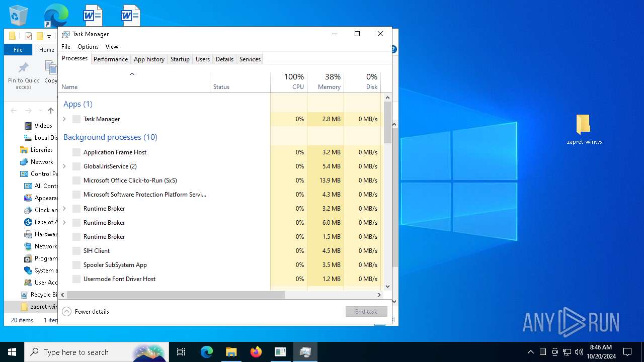Image resolution: width=644 pixels, height=362 pixels.
Task: Click the Properties checkmark icon in Explorer toolbar
Action: click(x=29, y=36)
